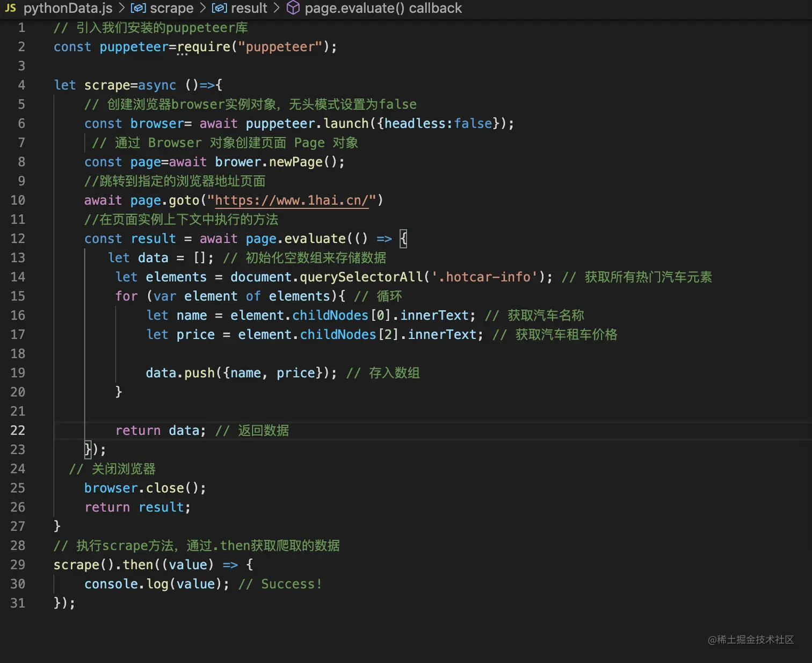Click scrape in the let scrape declaration
812x663 pixels.
point(107,85)
